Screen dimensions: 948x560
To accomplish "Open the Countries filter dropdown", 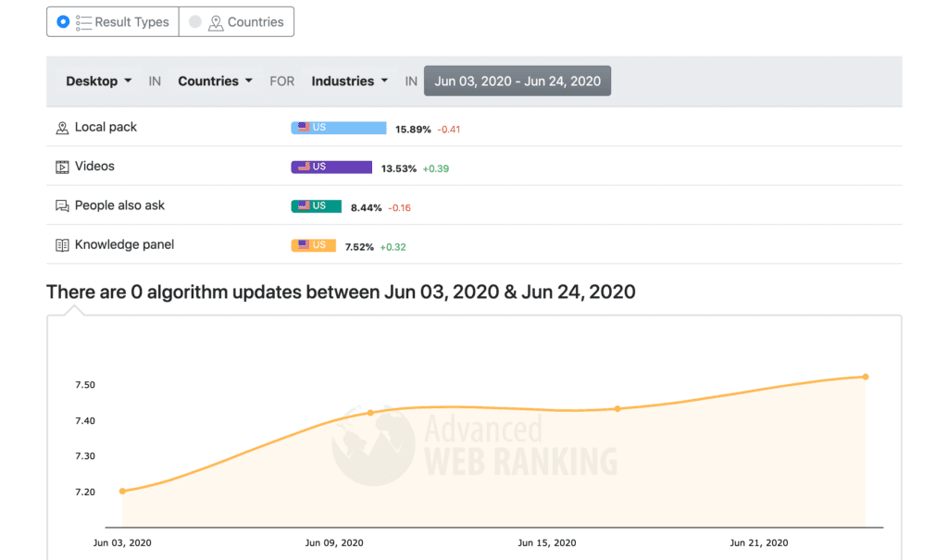I will (x=215, y=81).
